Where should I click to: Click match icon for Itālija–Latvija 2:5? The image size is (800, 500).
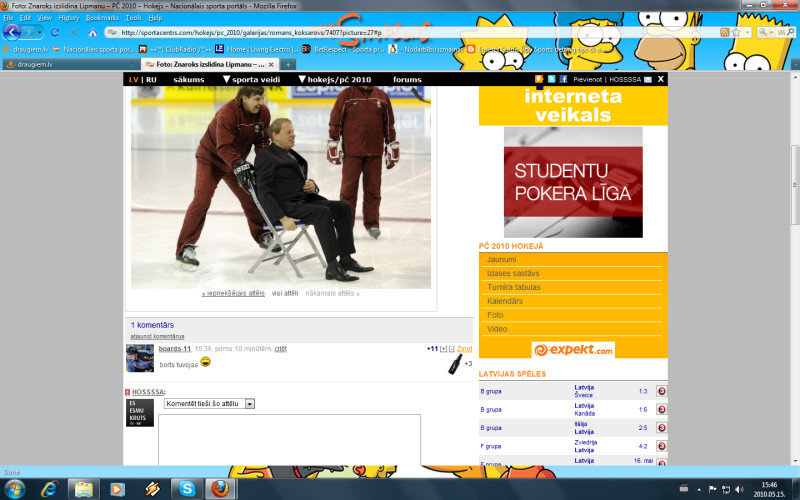pos(661,428)
